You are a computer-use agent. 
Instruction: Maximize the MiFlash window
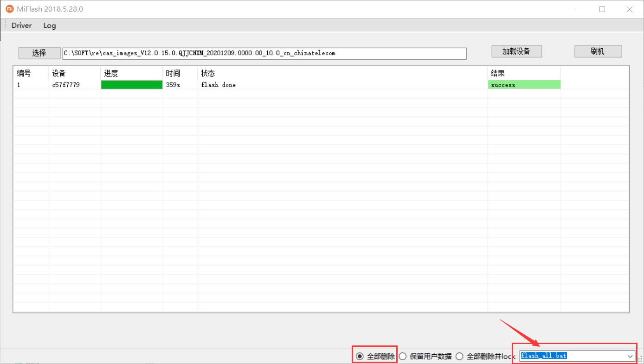602,9
